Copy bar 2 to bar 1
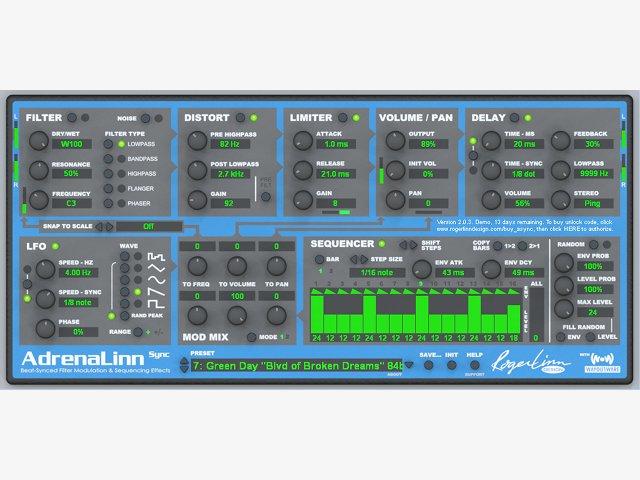640x480 pixels. coord(522,246)
